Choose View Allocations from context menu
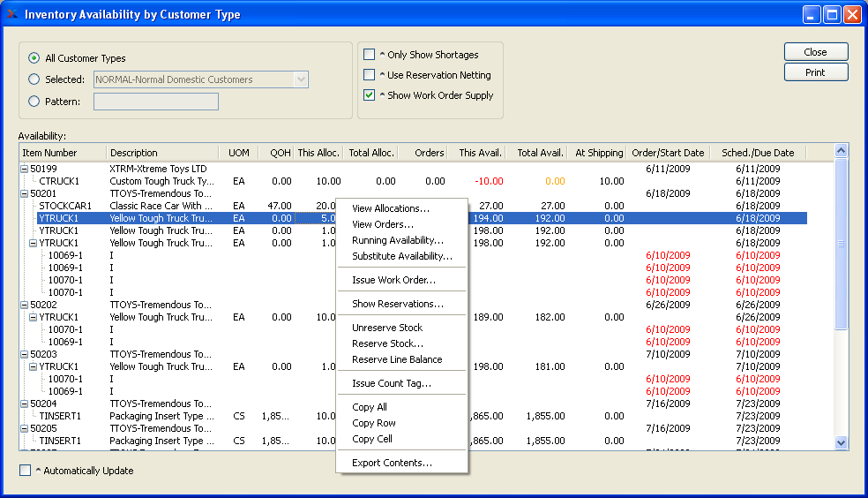The width and height of the screenshot is (868, 498). coord(391,208)
